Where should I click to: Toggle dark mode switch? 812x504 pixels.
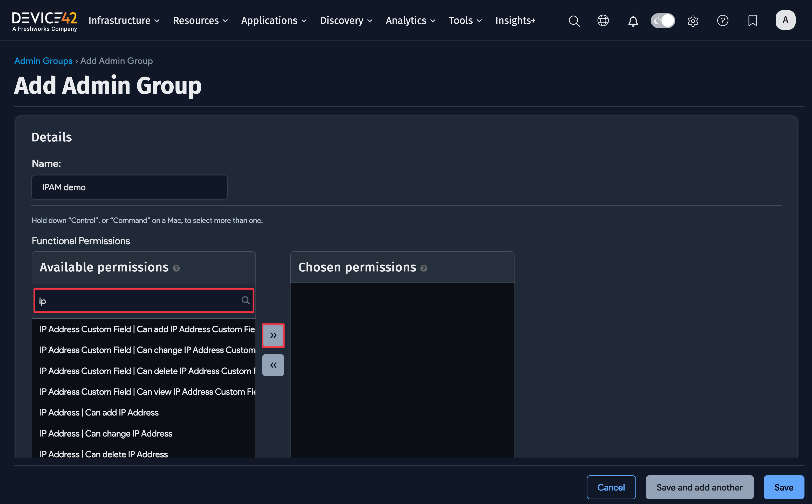pyautogui.click(x=663, y=20)
